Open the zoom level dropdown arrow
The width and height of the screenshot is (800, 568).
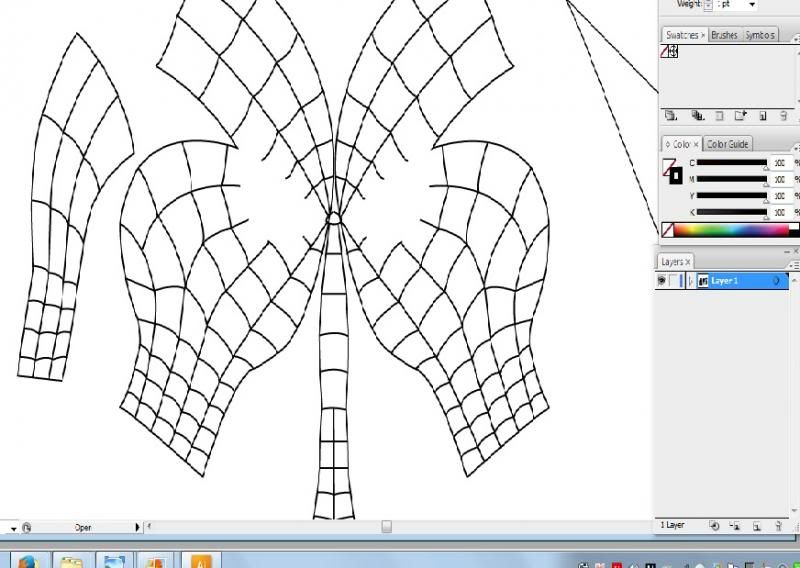coord(13,528)
